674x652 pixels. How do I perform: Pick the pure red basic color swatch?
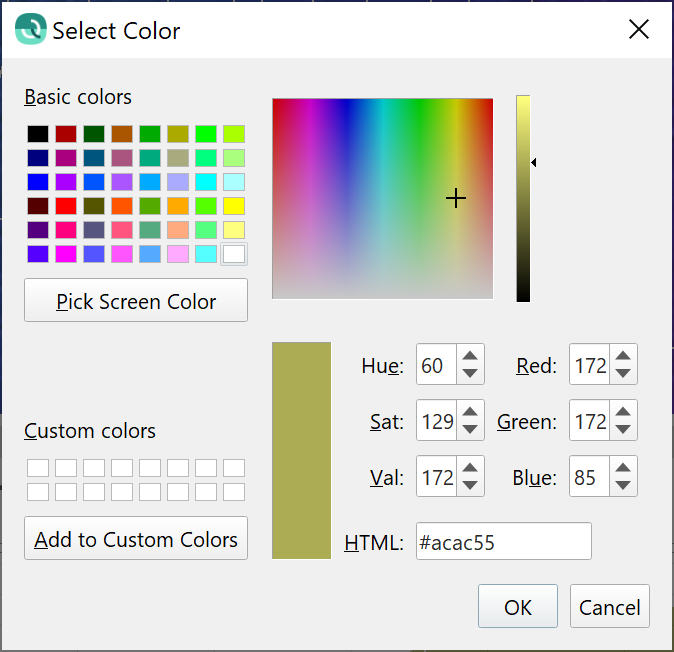coord(66,206)
